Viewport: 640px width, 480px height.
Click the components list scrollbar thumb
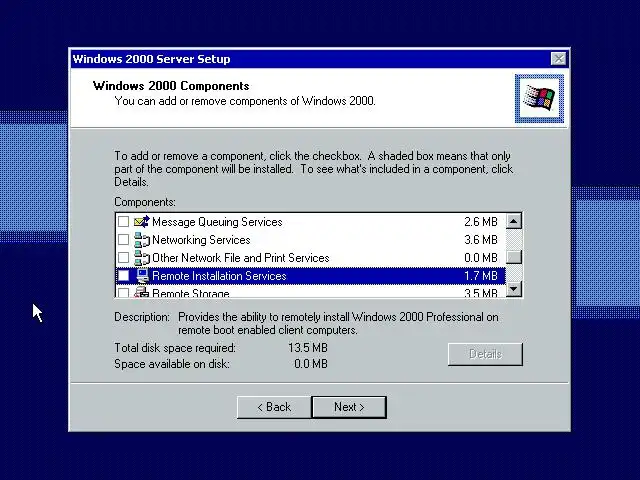pyautogui.click(x=514, y=257)
